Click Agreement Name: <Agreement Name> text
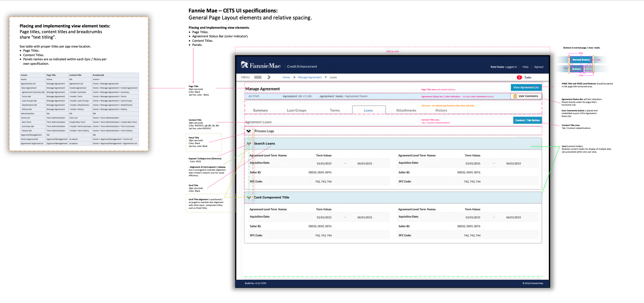The image size is (644, 303). click(344, 96)
